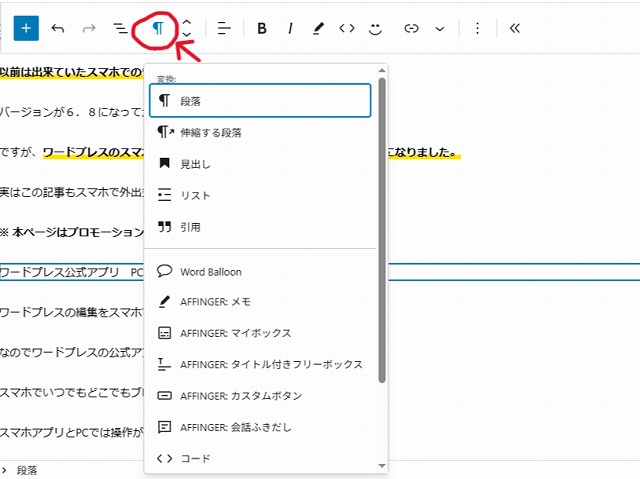This screenshot has height=479, width=640.
Task: Insert an emoji with the smiley icon
Action: (x=376, y=29)
